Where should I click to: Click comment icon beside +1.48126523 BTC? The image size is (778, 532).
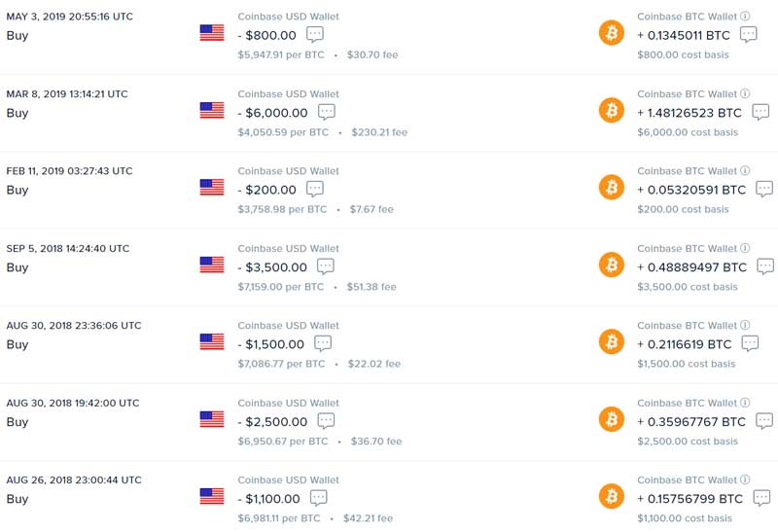coord(760,112)
